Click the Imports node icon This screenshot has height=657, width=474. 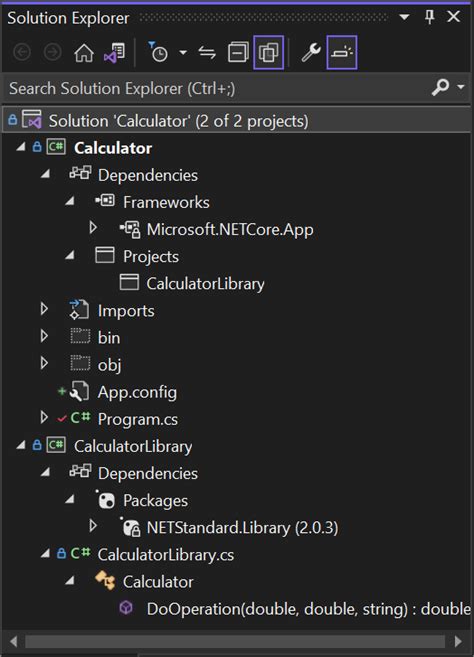click(x=79, y=310)
